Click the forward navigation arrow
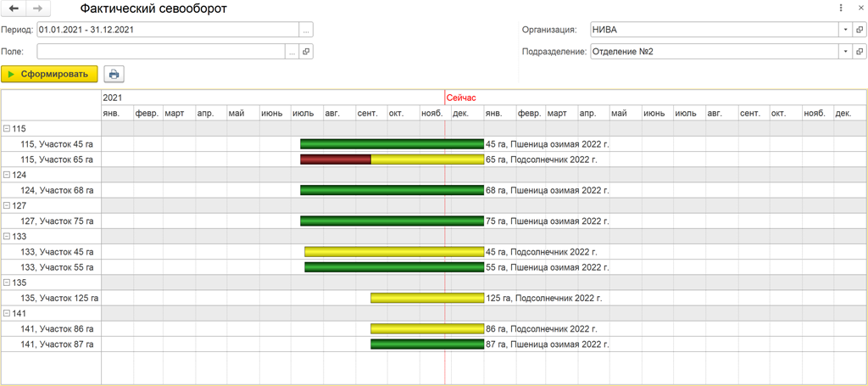 coord(37,8)
